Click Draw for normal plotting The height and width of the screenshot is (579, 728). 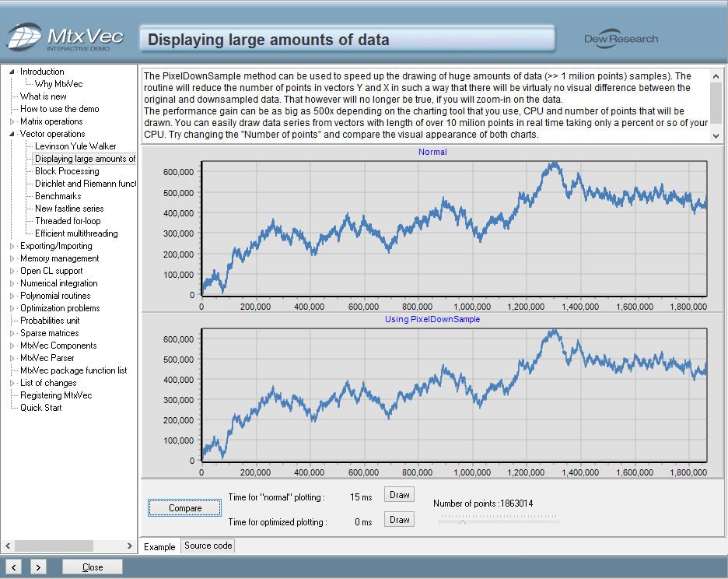pos(399,495)
